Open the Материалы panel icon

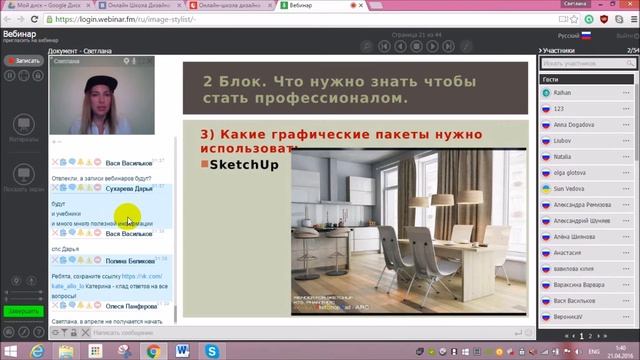click(x=24, y=124)
